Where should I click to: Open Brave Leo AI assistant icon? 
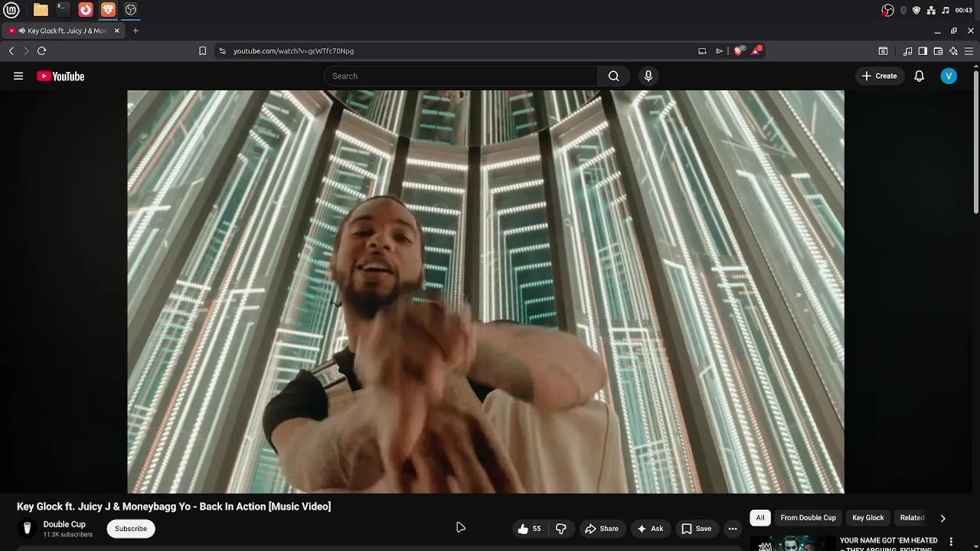953,51
